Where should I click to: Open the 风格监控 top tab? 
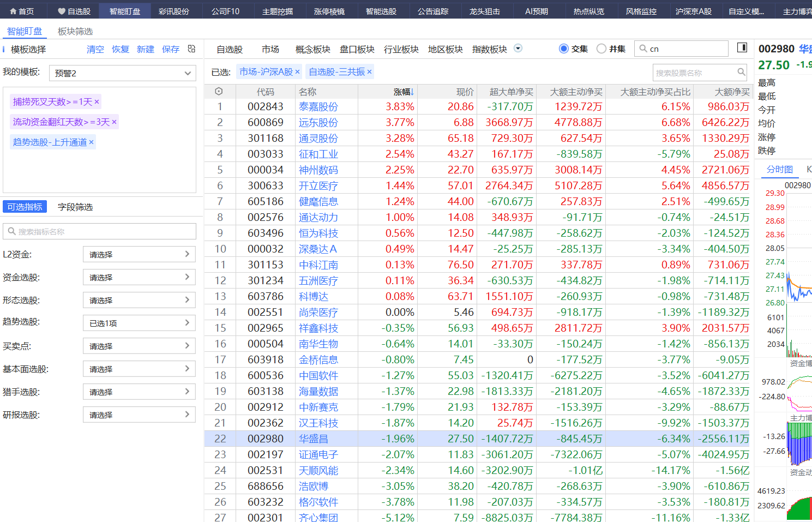pos(641,11)
